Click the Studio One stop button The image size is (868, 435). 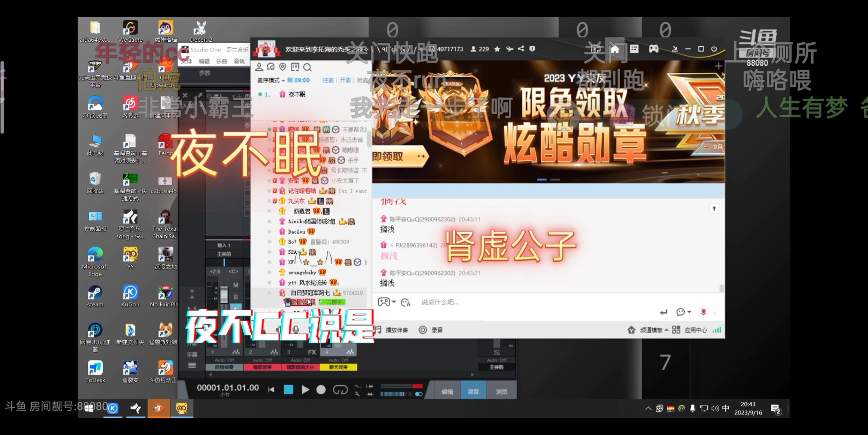289,389
